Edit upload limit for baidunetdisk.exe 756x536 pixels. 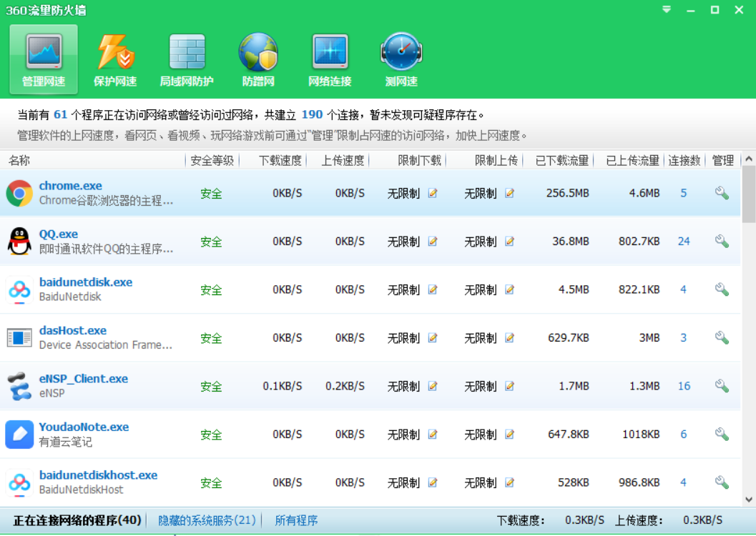[x=510, y=289]
